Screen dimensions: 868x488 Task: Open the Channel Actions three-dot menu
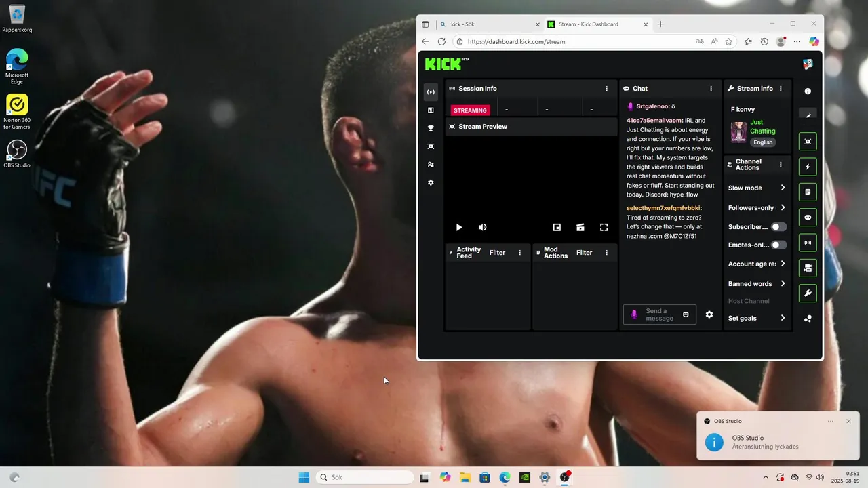781,165
